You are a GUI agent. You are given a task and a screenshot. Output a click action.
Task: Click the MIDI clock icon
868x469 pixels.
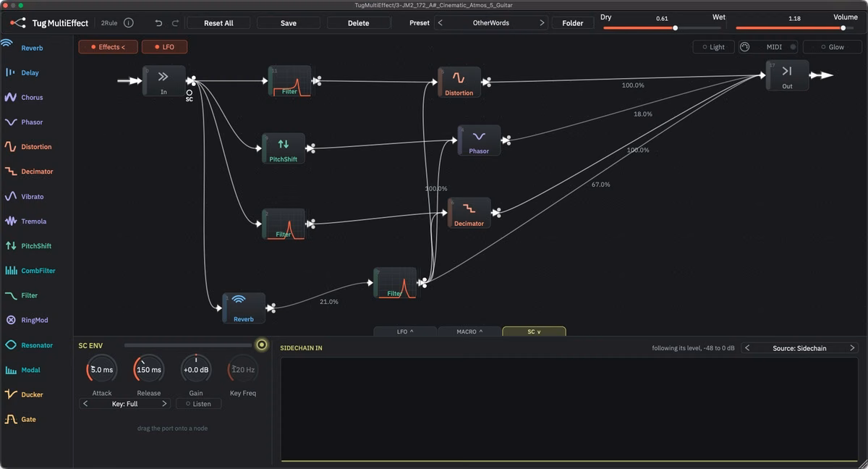(x=745, y=47)
